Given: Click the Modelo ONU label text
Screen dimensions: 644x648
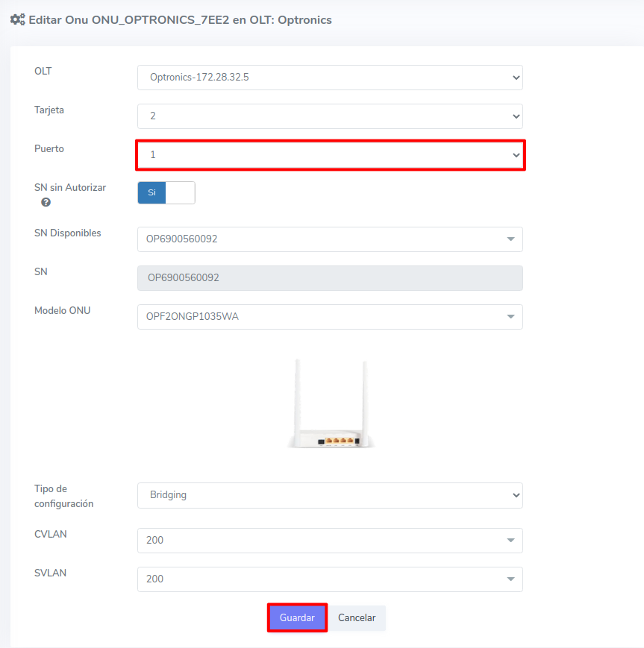Looking at the screenshot, I should pyautogui.click(x=63, y=310).
